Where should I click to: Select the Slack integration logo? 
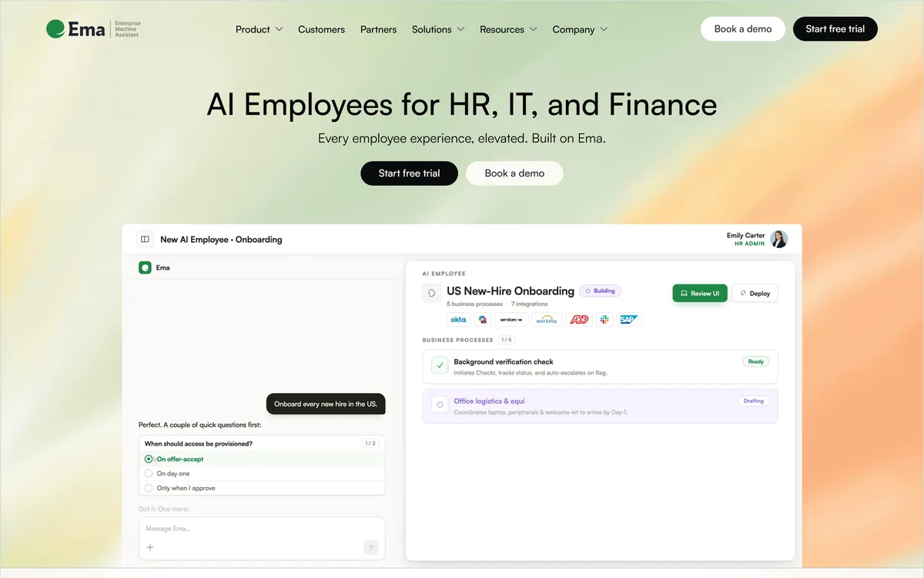coord(604,319)
